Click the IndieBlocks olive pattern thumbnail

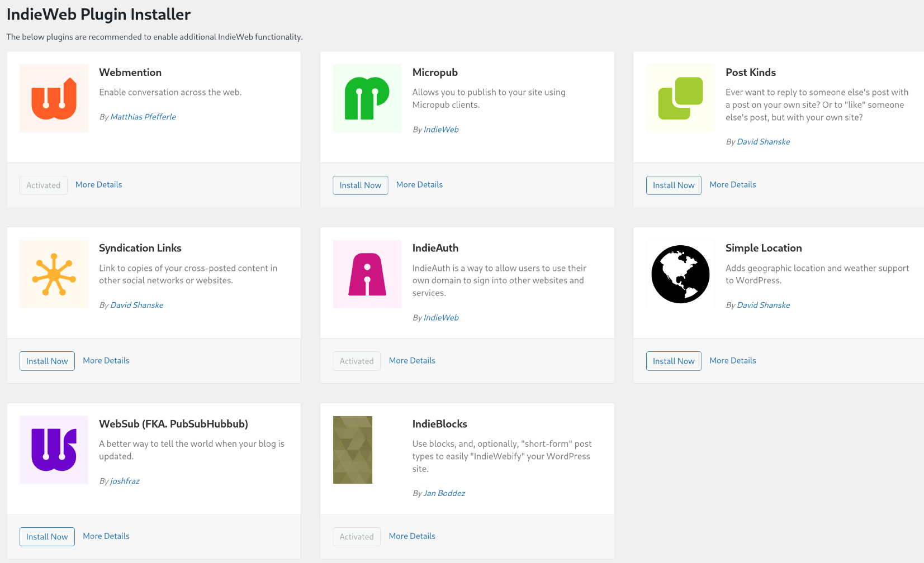pyautogui.click(x=353, y=450)
